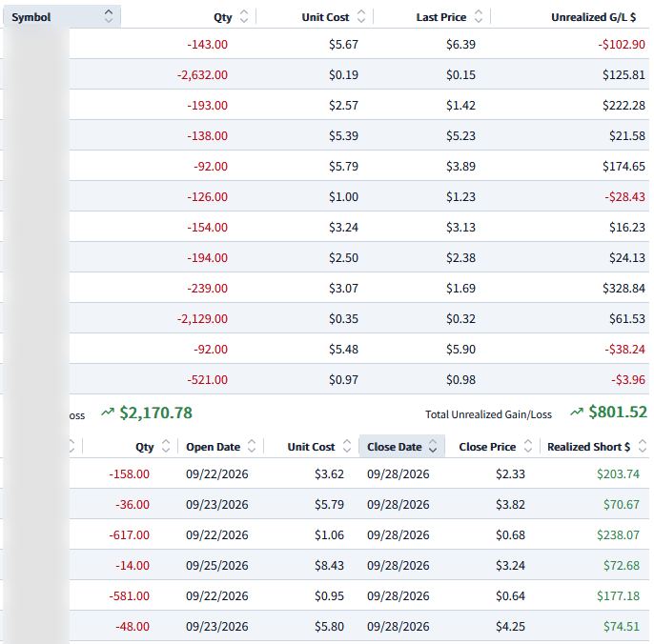Sort by Close Price arrows
654x644 pixels.
pyautogui.click(x=527, y=446)
